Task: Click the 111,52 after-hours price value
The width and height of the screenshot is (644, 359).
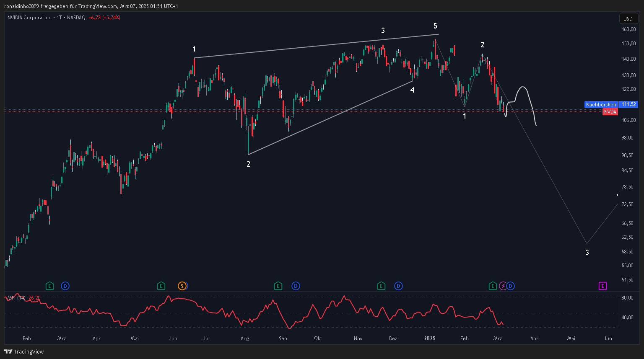Action: click(x=629, y=105)
